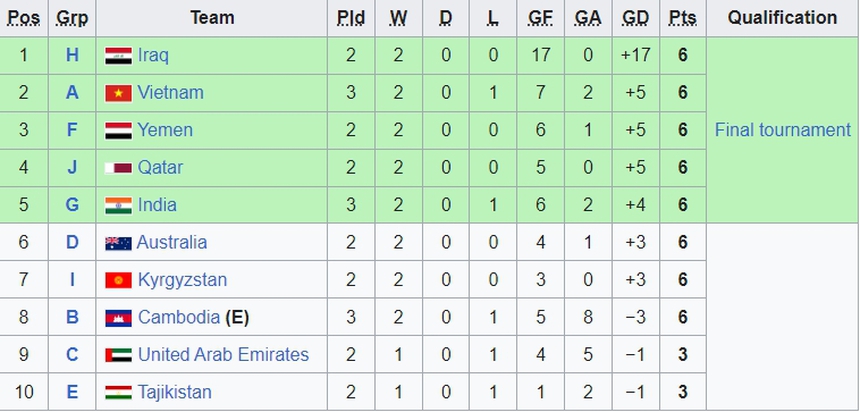Click the Grp column header
The image size is (860, 412).
[x=72, y=18]
